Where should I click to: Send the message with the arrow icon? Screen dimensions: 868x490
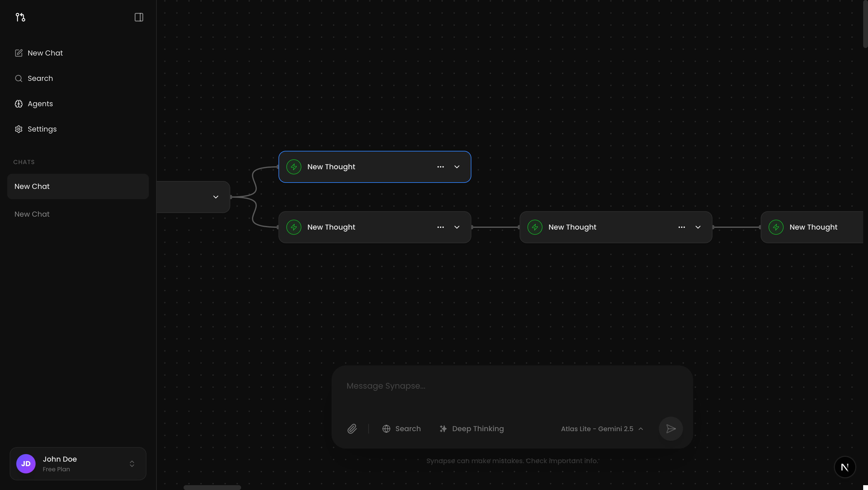[x=671, y=429]
